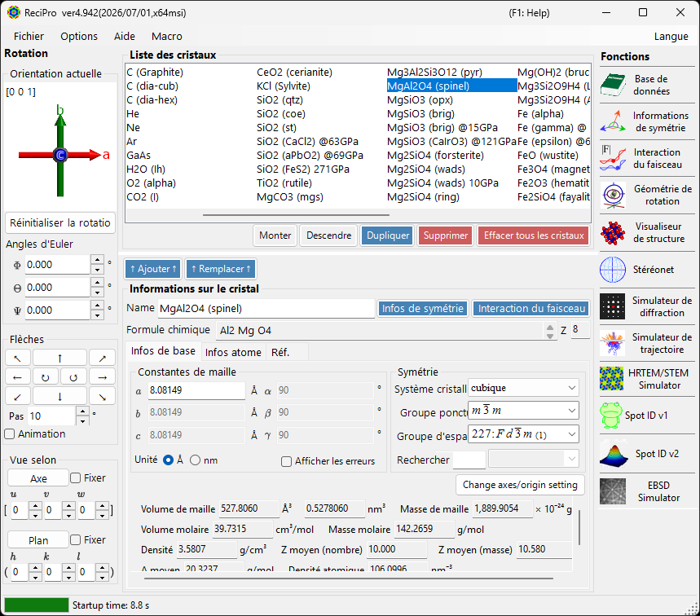700x616 pixels.
Task: Open the Base de données book icon
Action: (x=613, y=85)
